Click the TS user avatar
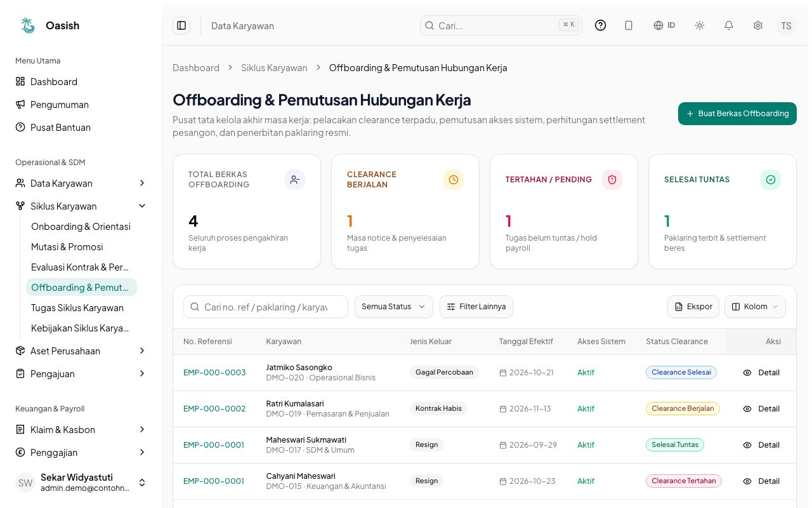Image resolution: width=812 pixels, height=508 pixels. tap(787, 25)
